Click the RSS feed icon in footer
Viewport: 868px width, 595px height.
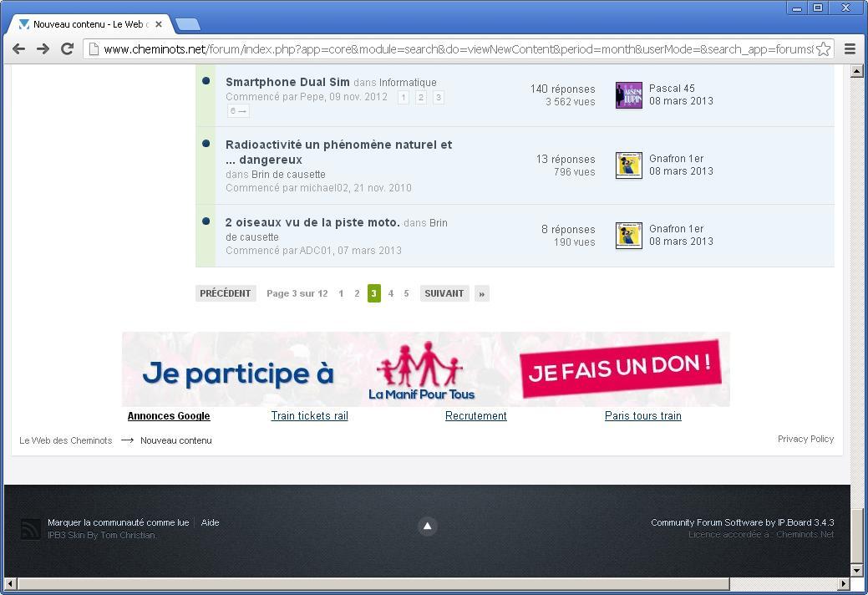(31, 529)
